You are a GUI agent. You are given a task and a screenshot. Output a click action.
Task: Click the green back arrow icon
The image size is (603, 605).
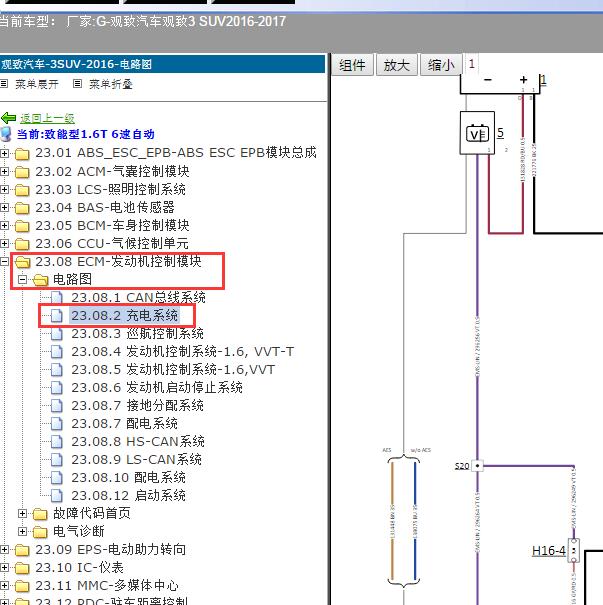tap(8, 118)
